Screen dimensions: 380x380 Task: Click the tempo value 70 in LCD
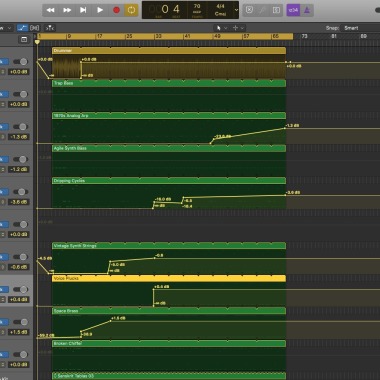(197, 6)
